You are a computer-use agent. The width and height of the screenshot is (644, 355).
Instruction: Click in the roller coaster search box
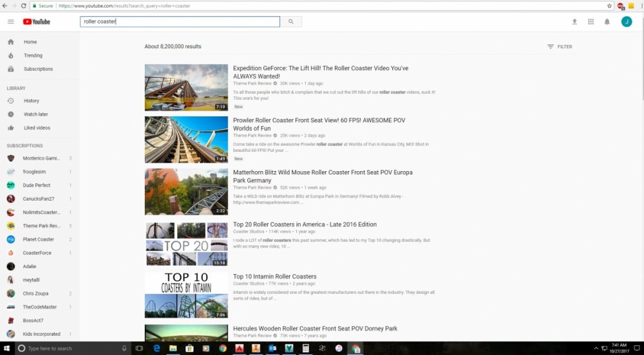pyautogui.click(x=180, y=22)
